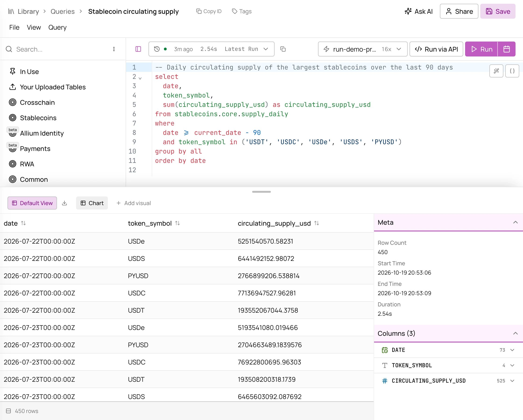Open the sidebar three-dot options menu
The width and height of the screenshot is (523, 420).
click(114, 49)
